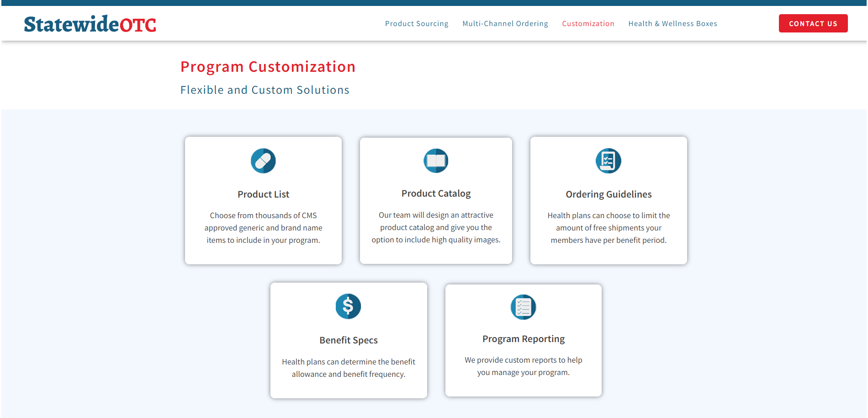Click the StatewideOTC logo
The image size is (868, 418).
point(90,24)
